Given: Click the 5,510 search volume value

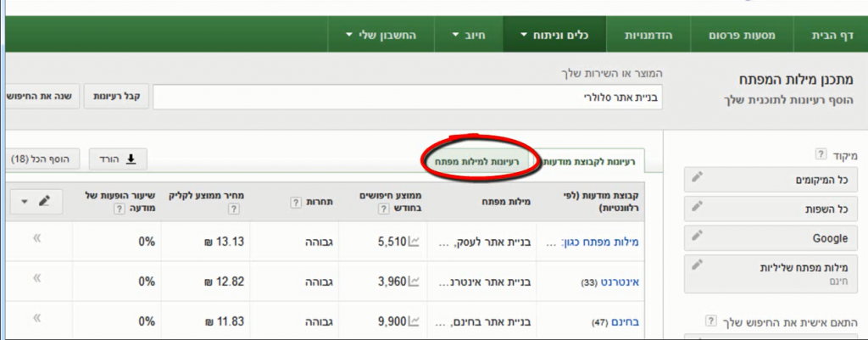Looking at the screenshot, I should tap(392, 242).
